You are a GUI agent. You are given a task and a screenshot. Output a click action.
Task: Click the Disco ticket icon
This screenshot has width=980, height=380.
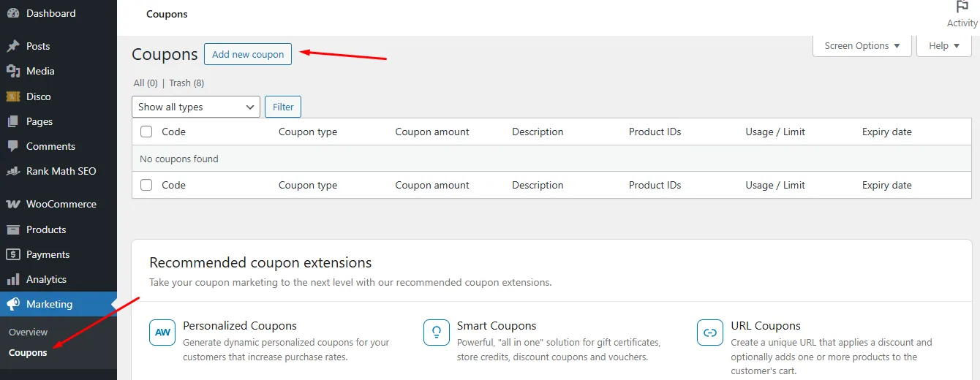tap(12, 96)
